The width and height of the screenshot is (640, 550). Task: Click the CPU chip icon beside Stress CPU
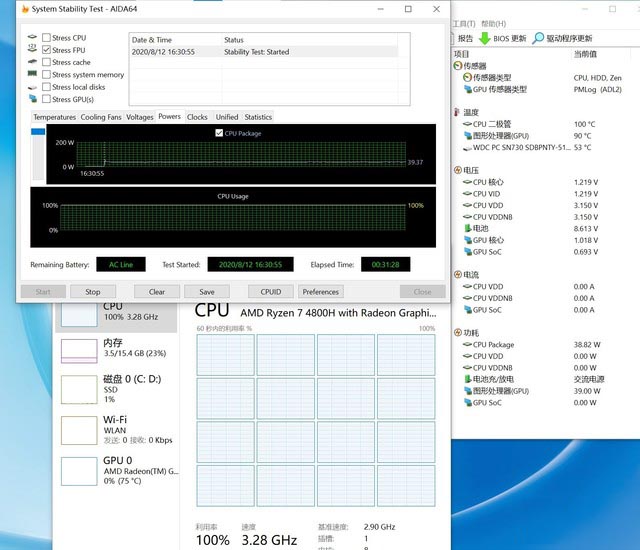32,37
